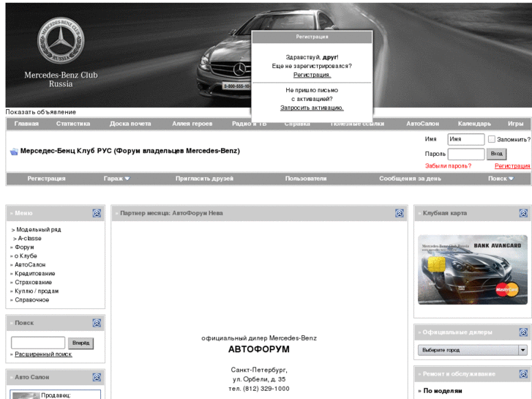This screenshot has width=532, height=399.
Task: Enable the Запомнить checkbox
Action: click(491, 139)
